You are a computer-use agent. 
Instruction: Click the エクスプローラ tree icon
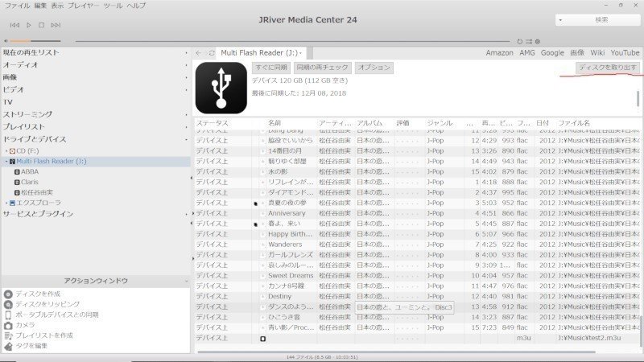point(12,203)
